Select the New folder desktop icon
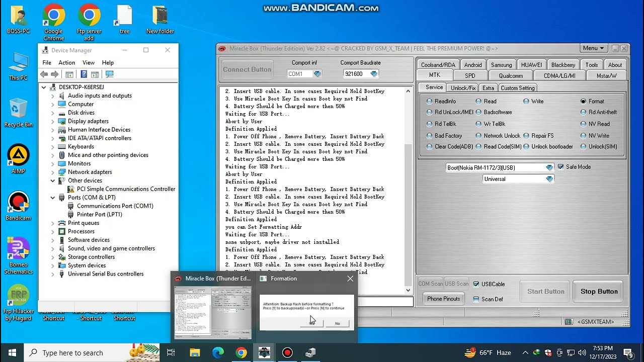Image resolution: width=644 pixels, height=362 pixels. pyautogui.click(x=160, y=20)
